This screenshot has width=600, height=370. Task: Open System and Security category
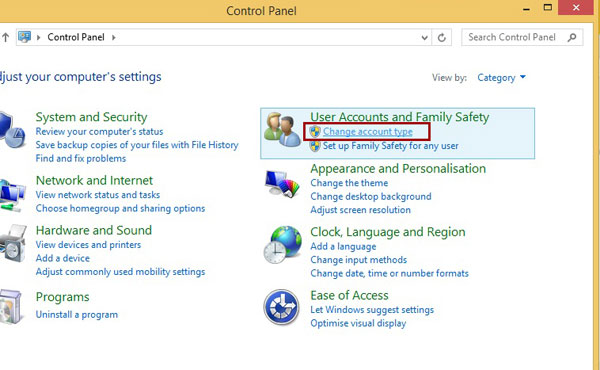91,117
